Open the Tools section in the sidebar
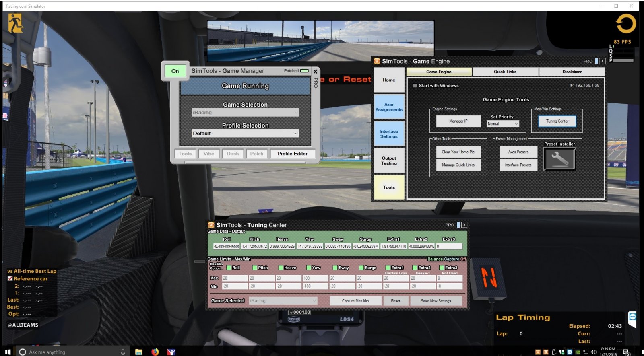Viewport: 644px width, 356px height. [x=389, y=187]
